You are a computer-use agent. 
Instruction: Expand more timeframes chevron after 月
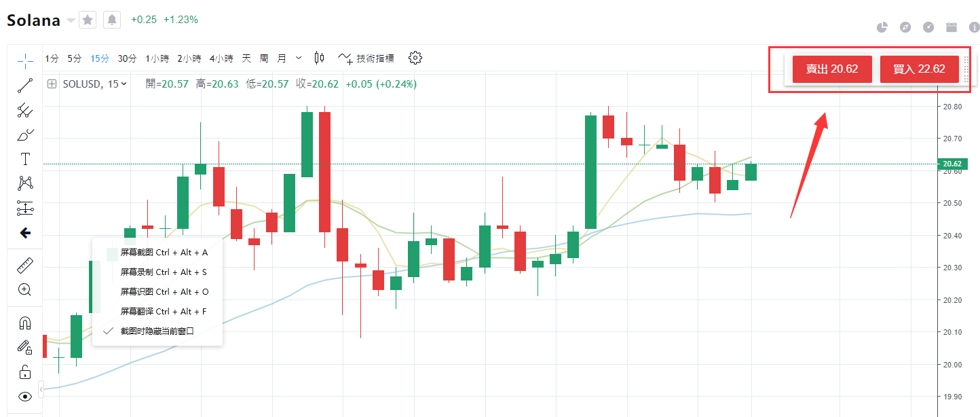pos(299,58)
